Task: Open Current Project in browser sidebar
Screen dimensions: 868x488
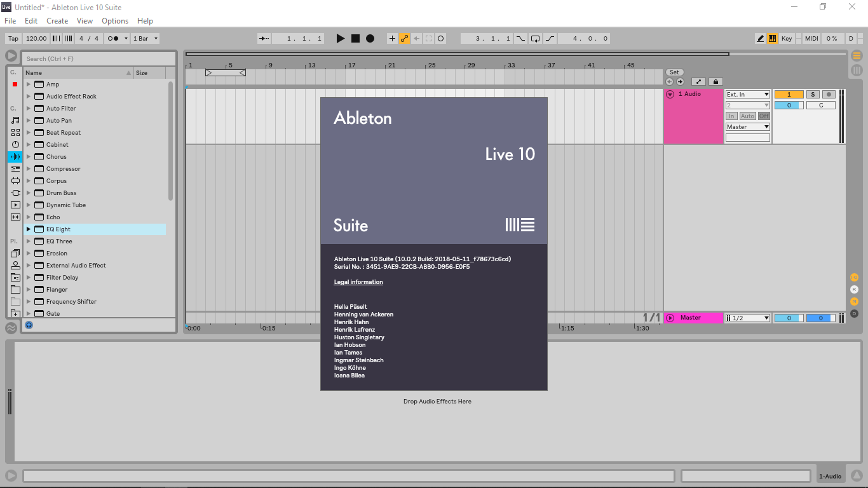Action: click(x=15, y=277)
